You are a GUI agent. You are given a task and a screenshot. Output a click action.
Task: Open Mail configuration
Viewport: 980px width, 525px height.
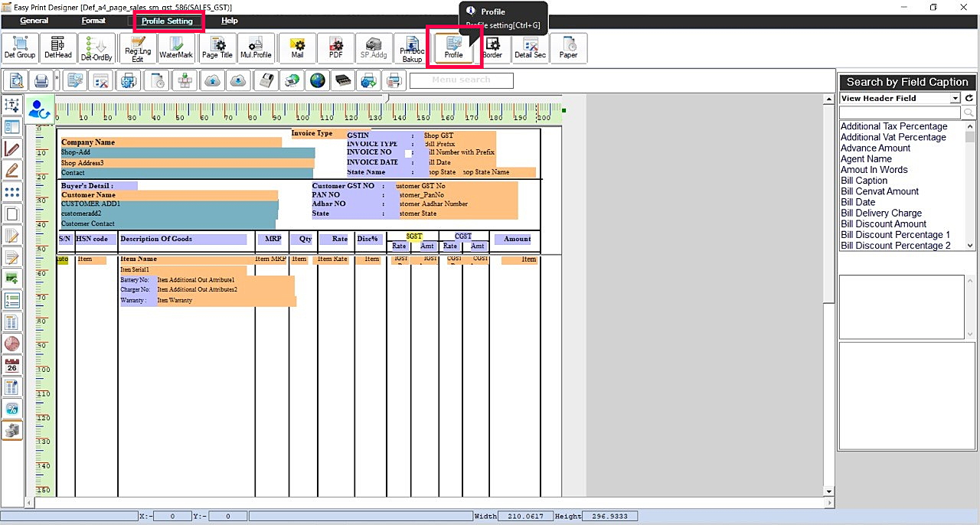coord(297,48)
